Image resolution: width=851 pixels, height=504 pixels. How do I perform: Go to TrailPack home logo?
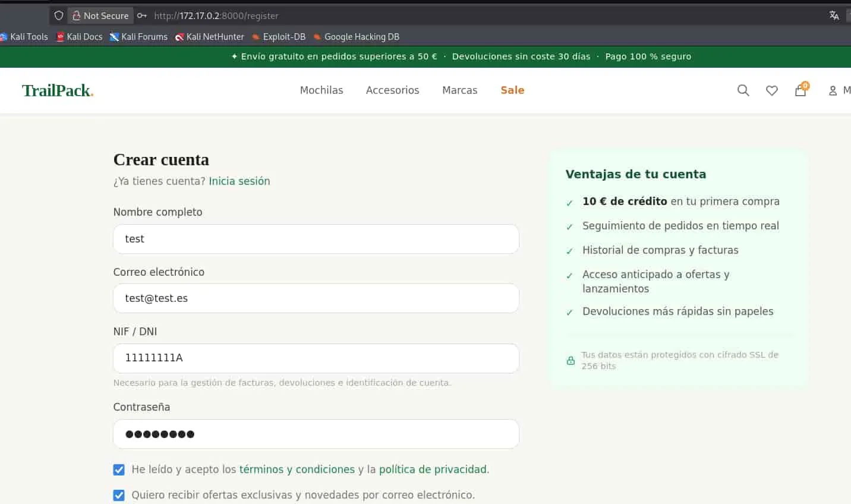pos(58,90)
